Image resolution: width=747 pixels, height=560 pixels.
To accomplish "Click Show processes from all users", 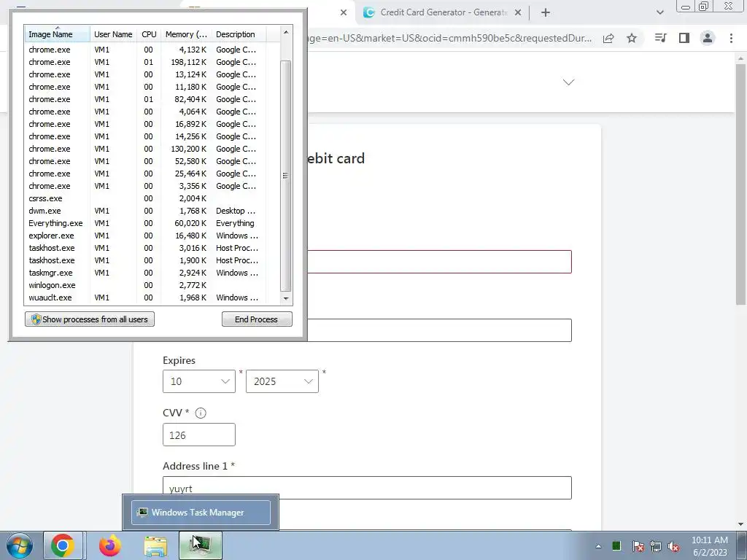I will point(90,319).
